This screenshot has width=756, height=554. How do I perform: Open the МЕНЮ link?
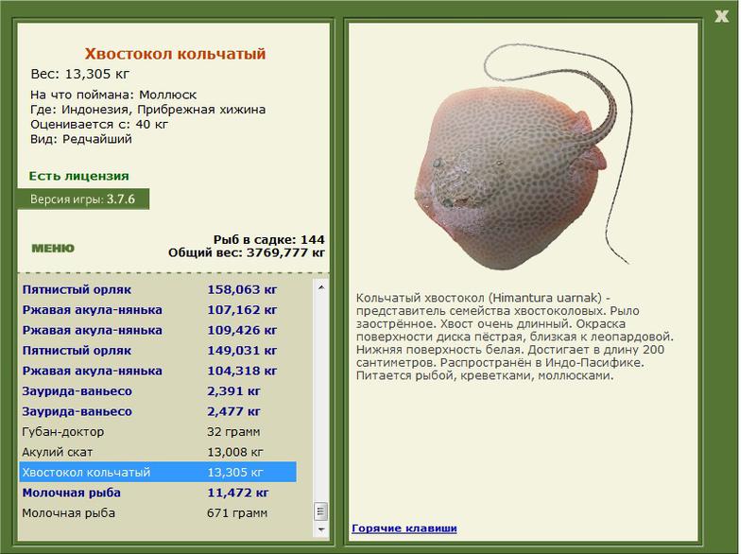coord(53,249)
